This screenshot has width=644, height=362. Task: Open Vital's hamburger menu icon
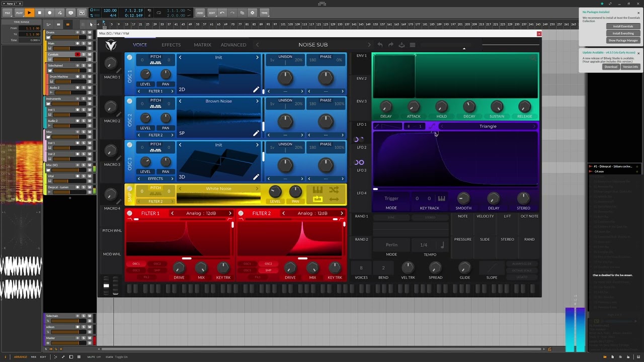point(413,45)
